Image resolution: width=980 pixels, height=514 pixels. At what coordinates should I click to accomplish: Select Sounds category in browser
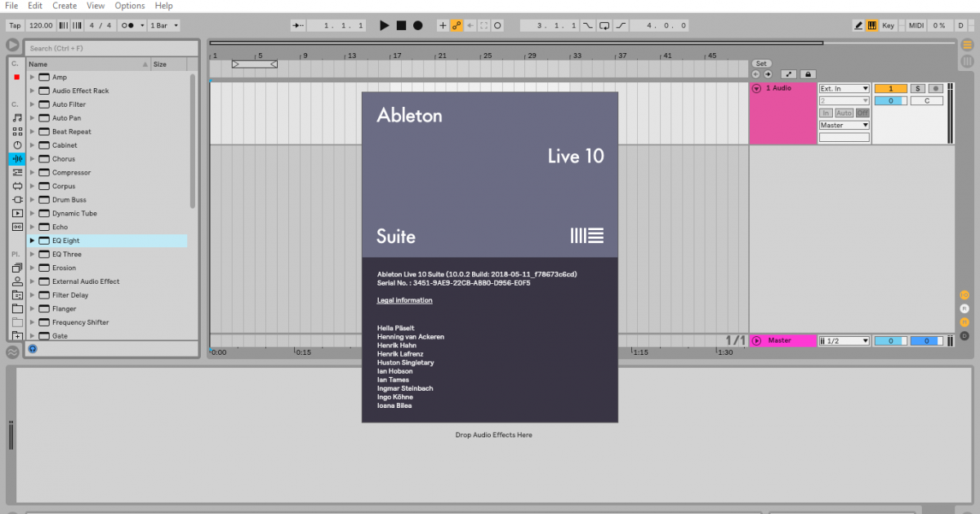[17, 117]
